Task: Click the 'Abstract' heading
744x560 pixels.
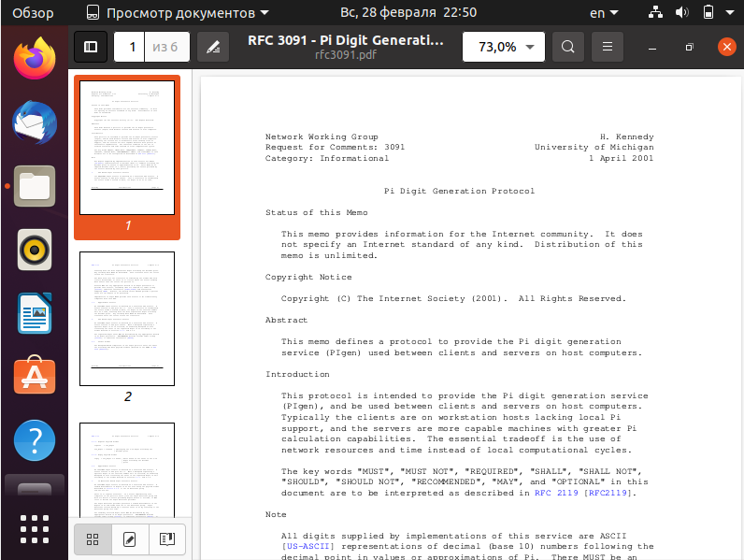Action: [287, 320]
